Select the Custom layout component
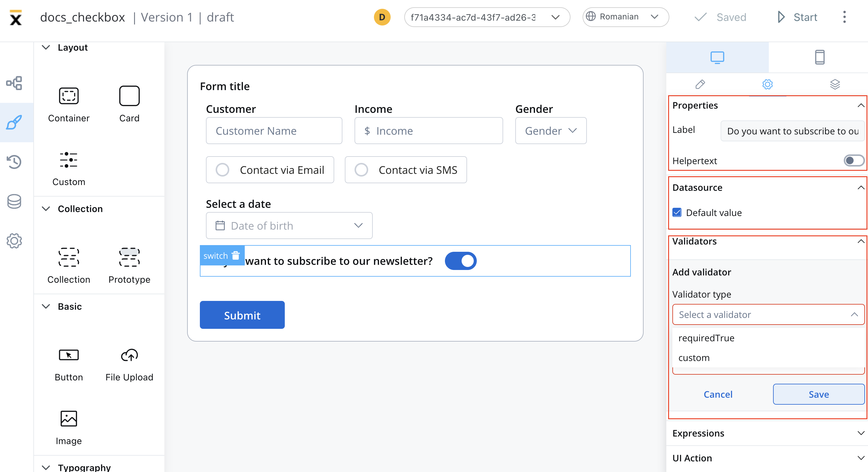Viewport: 868px width, 472px height. coord(69,168)
